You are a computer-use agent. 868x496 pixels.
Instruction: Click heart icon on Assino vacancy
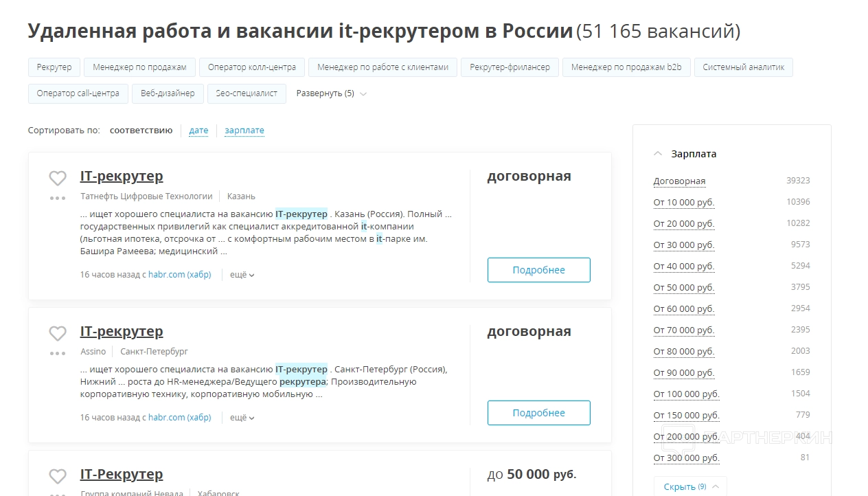pos(58,333)
